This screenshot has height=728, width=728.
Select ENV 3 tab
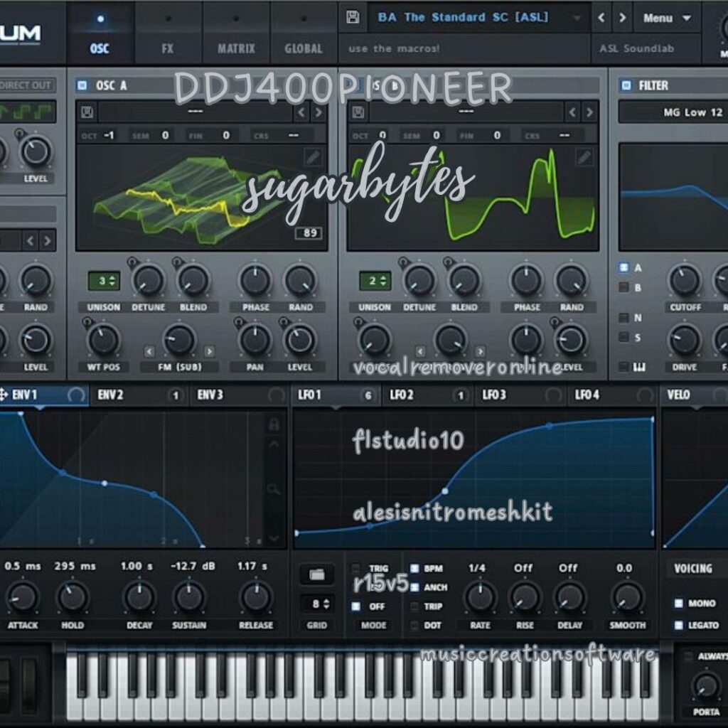click(239, 395)
